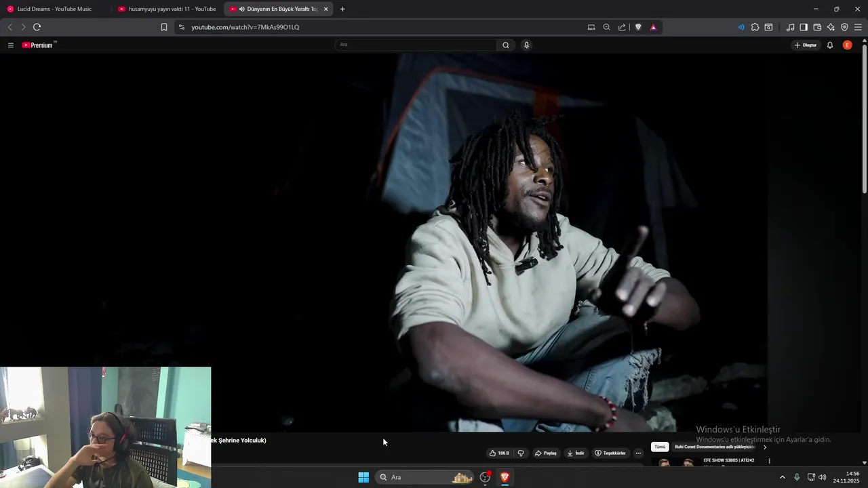Viewport: 868px width, 488px height.
Task: Open YouTube notifications bell
Action: [x=830, y=45]
